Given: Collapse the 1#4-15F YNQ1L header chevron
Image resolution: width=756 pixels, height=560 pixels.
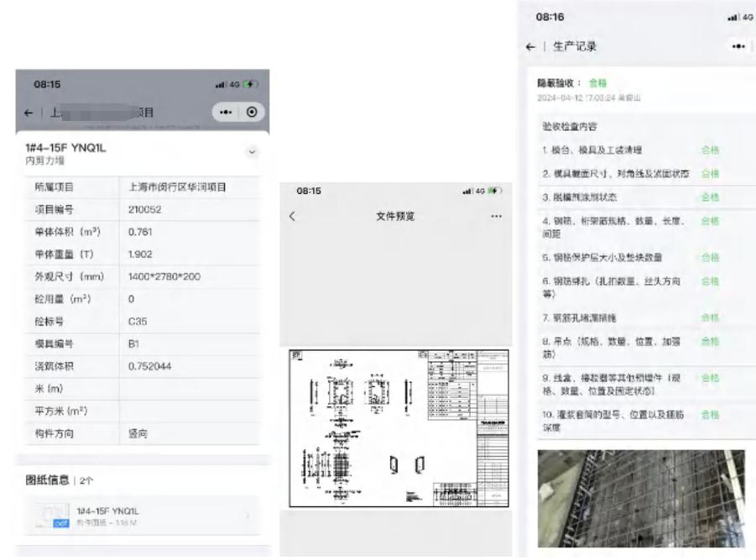Looking at the screenshot, I should pyautogui.click(x=252, y=153).
